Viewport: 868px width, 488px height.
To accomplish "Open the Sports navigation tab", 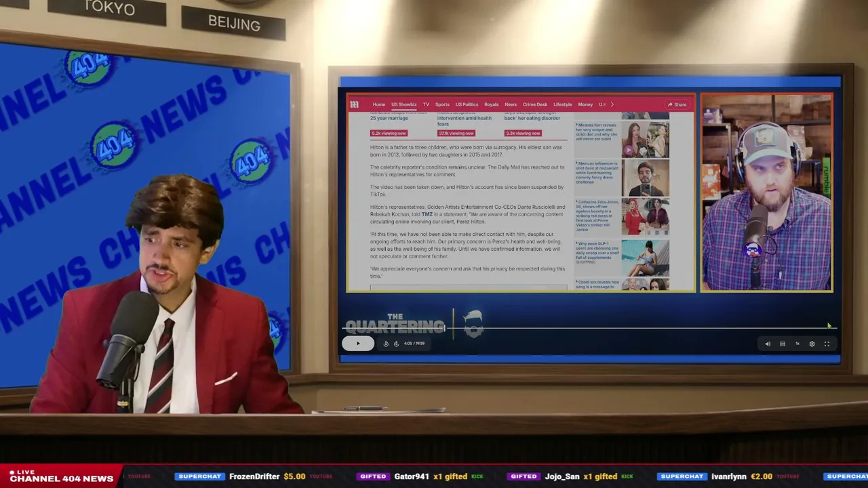I will click(442, 104).
